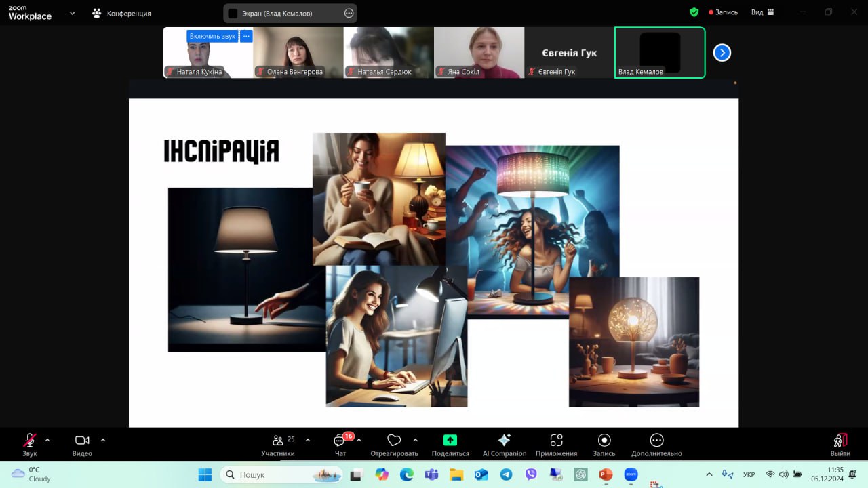This screenshot has height=488, width=868.
Task: Unmute microphone with the Звук button
Action: 29,441
